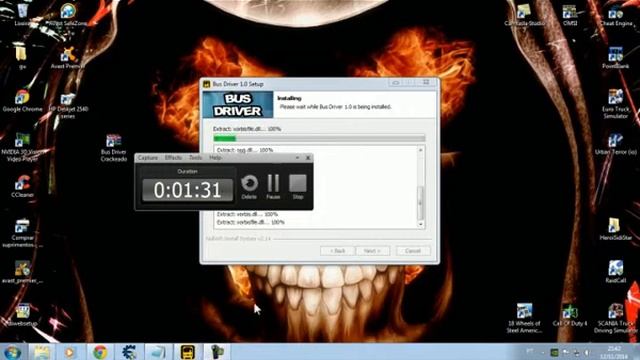The image size is (640, 360).
Task: Click the Windows Start button
Action: coord(12,352)
